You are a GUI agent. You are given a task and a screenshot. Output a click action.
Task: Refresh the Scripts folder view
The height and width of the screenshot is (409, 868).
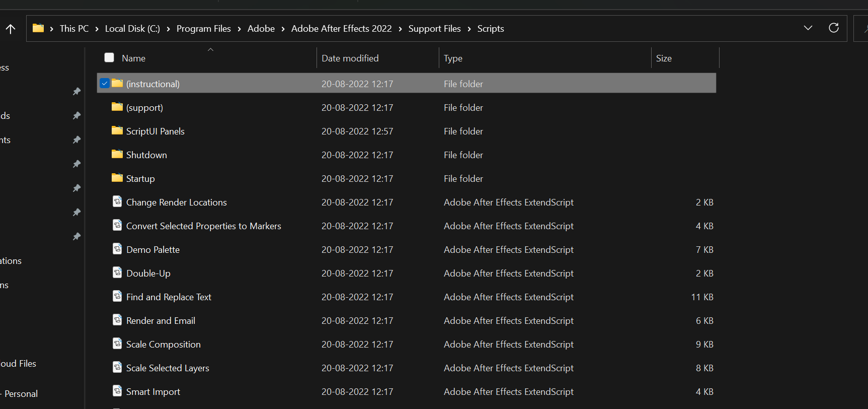[x=833, y=28]
